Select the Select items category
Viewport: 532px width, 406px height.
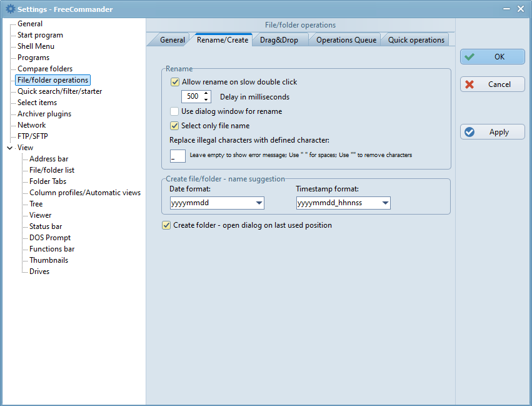[37, 103]
